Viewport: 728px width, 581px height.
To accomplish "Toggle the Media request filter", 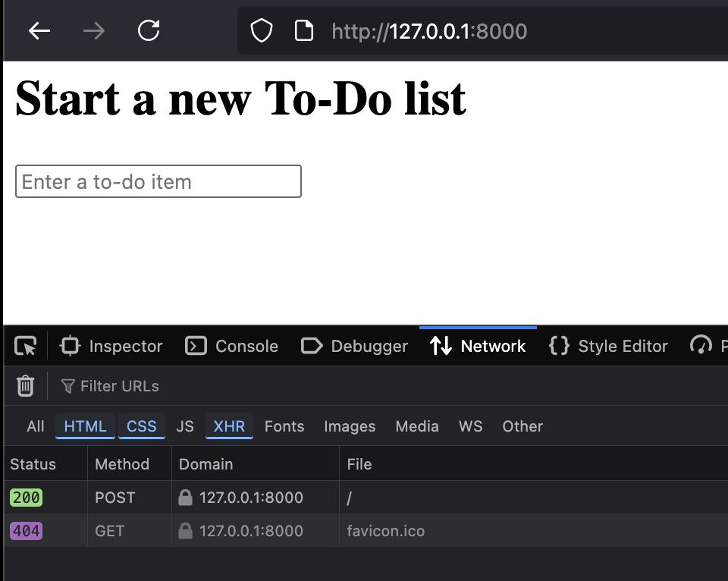I will coord(417,426).
